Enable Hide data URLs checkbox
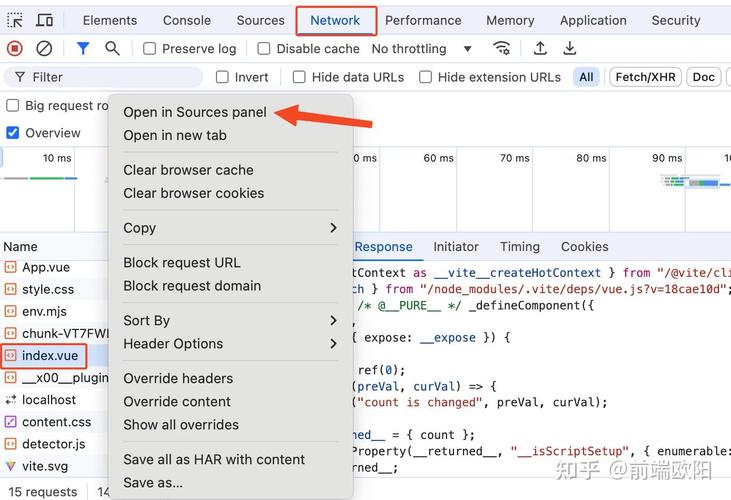The image size is (731, 500). (299, 77)
